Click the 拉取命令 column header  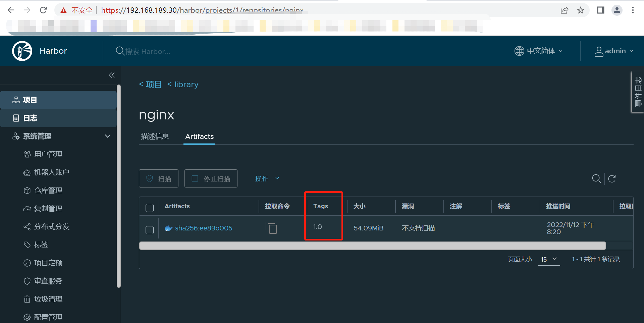click(277, 206)
